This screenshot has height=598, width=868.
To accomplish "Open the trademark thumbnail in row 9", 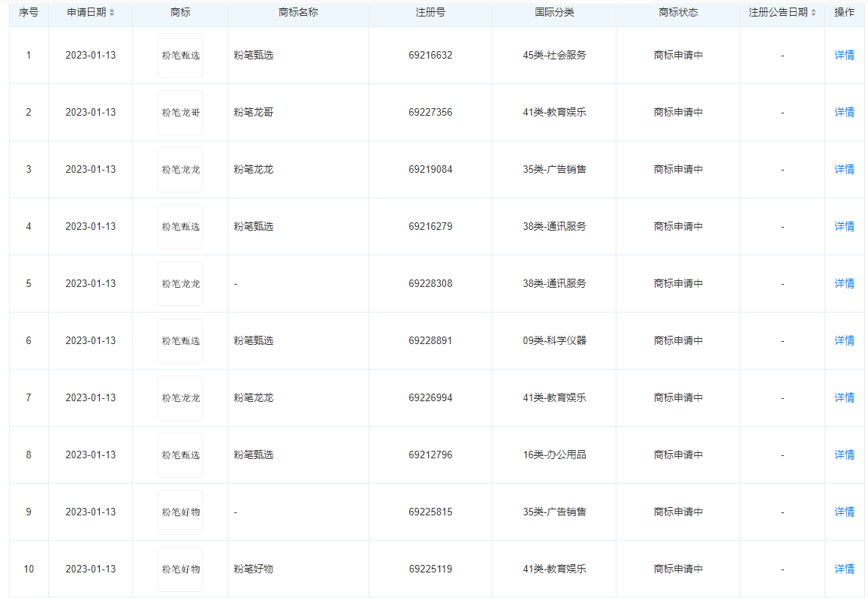I will tap(180, 512).
